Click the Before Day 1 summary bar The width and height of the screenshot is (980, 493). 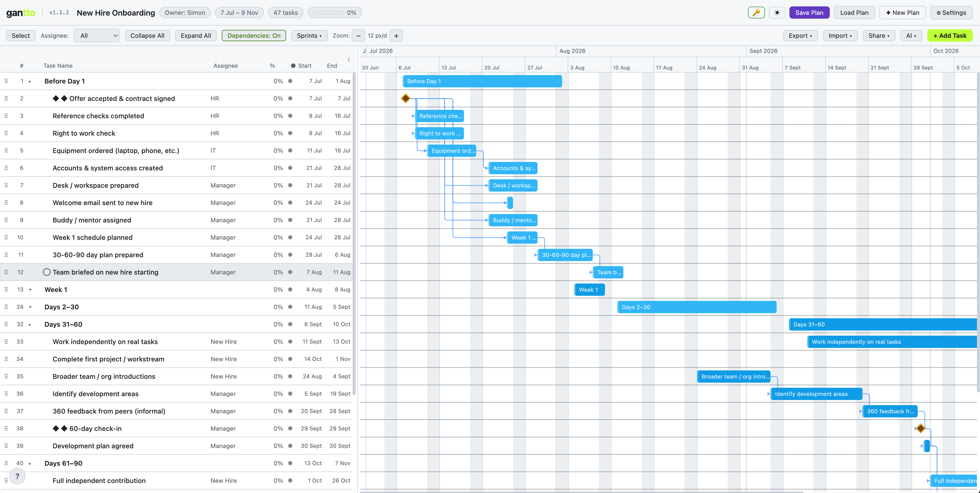point(482,81)
